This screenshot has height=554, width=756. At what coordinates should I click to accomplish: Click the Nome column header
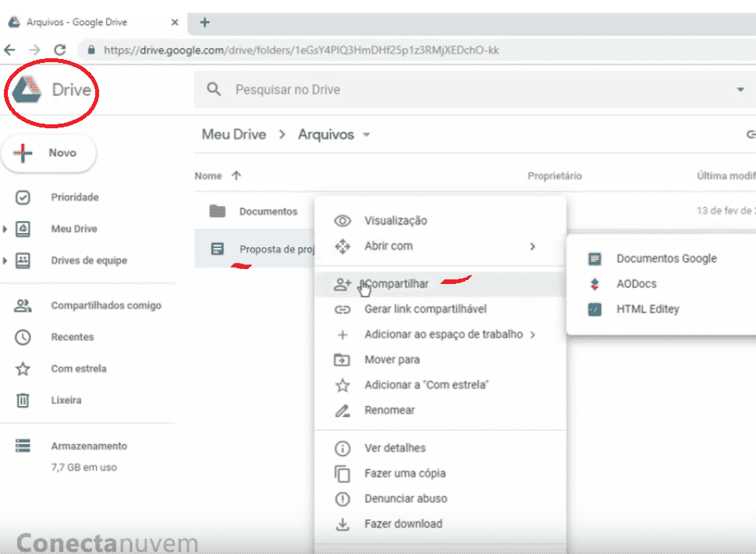coord(208,176)
